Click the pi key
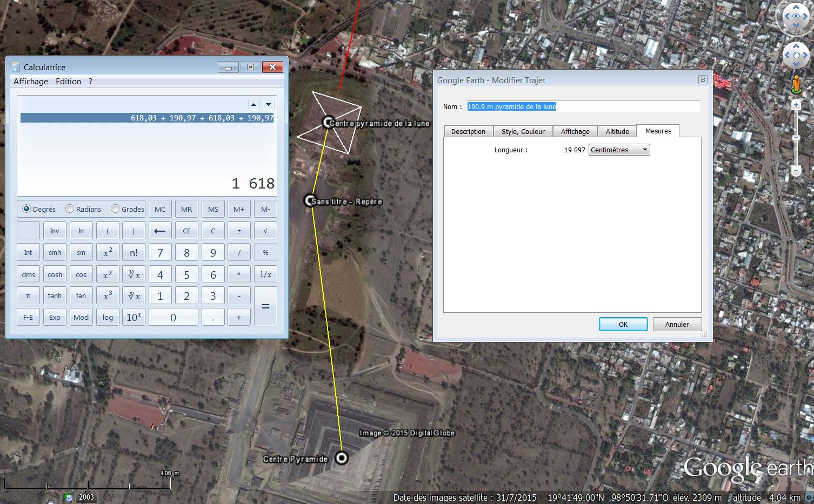Image resolution: width=814 pixels, height=504 pixels. pos(28,295)
